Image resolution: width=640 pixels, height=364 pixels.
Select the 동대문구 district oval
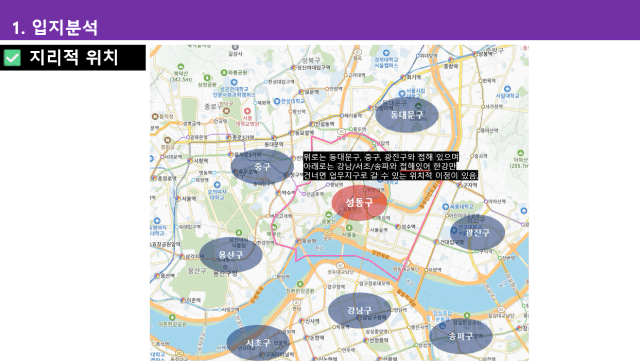coord(407,115)
